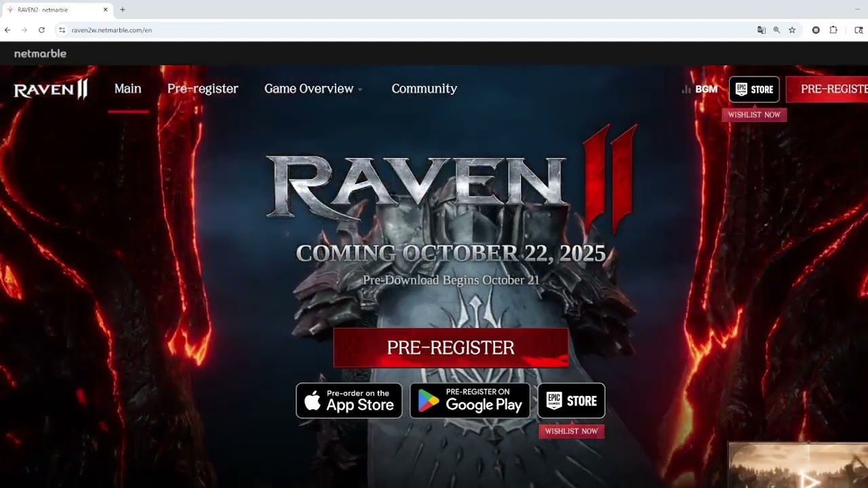The width and height of the screenshot is (868, 488).
Task: Expand the Game Overview dropdown menu
Action: (313, 89)
